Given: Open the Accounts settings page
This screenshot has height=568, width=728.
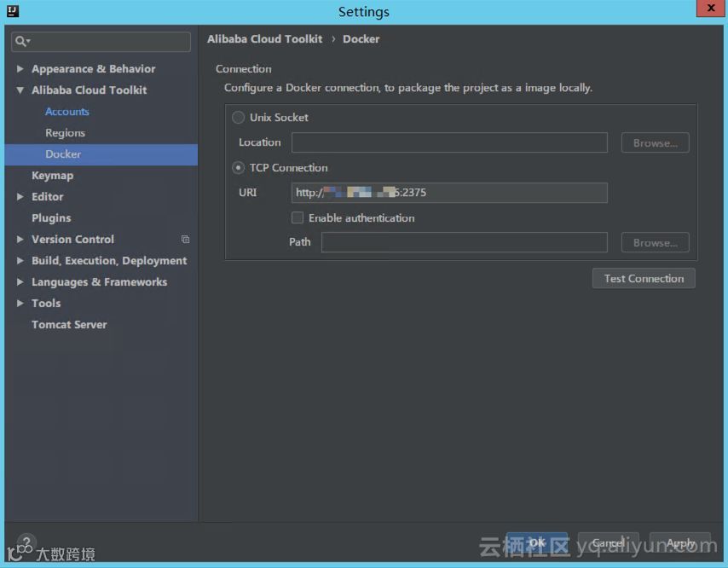Looking at the screenshot, I should [66, 112].
